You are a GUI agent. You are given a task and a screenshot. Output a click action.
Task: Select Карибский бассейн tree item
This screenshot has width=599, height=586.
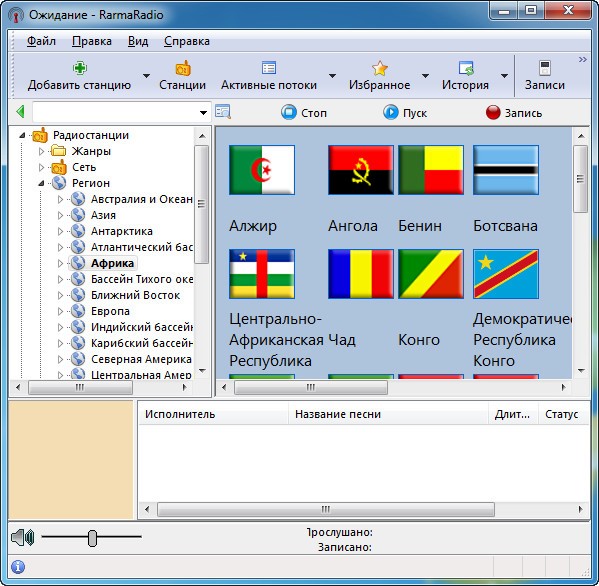tap(141, 343)
